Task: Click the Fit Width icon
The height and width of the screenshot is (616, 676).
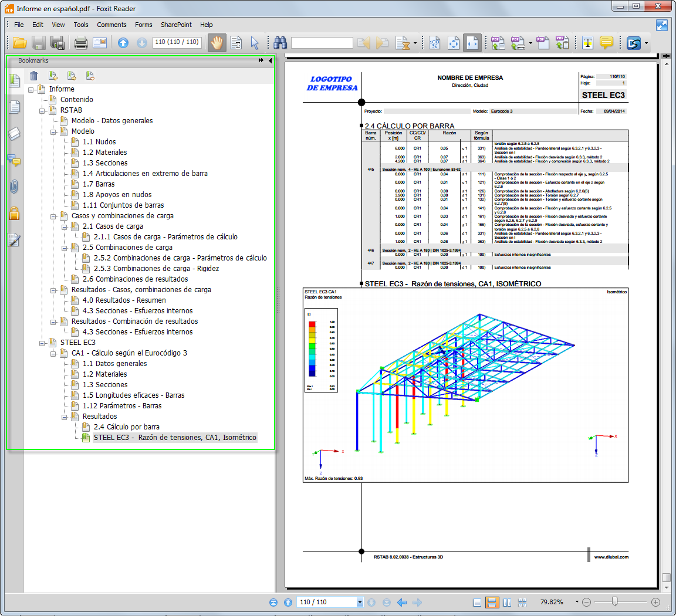Action: 472,43
